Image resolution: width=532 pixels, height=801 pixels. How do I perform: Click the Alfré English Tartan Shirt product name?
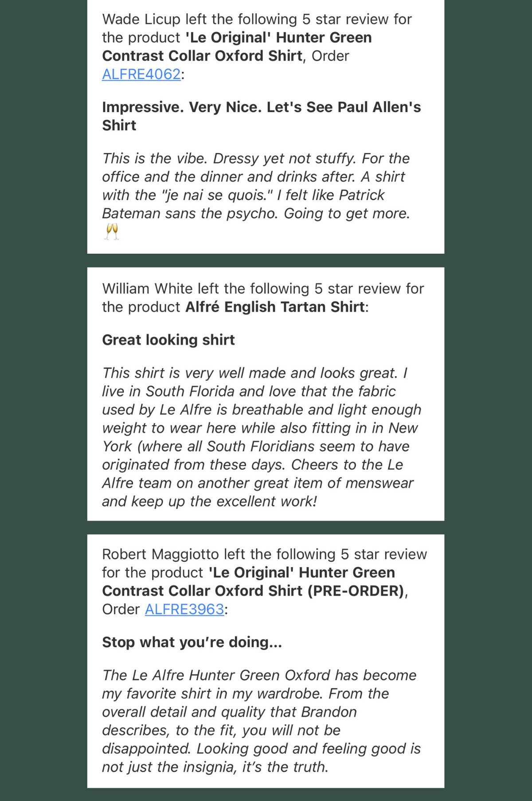pos(275,307)
